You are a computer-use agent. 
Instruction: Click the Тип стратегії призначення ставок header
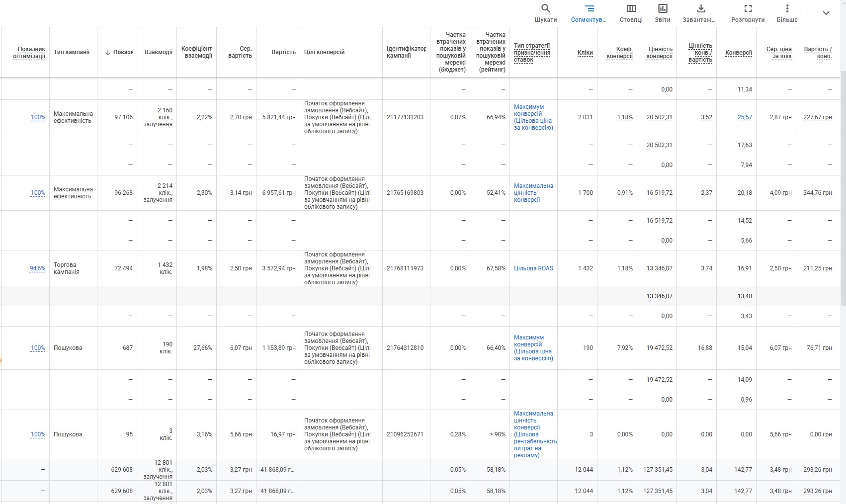532,53
